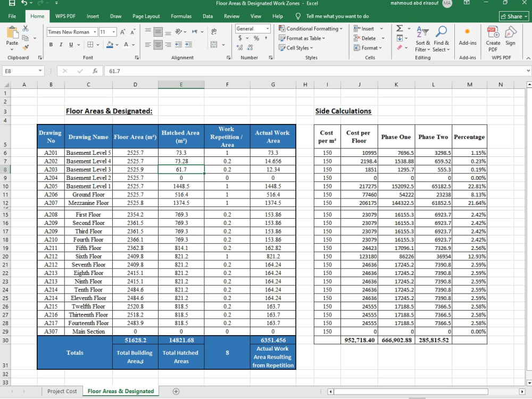The width and height of the screenshot is (532, 399).
Task: Click the formula bar showing 61.7
Action: (x=315, y=71)
